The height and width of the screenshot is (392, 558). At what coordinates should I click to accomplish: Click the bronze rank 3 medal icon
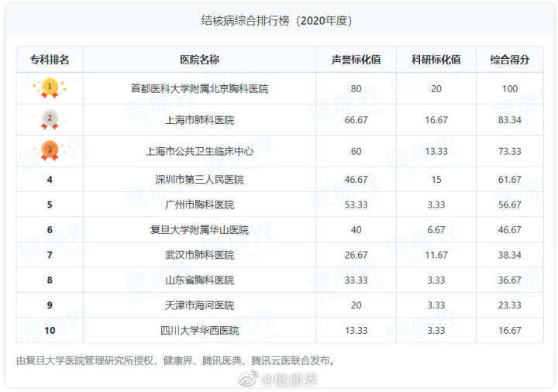[50, 150]
